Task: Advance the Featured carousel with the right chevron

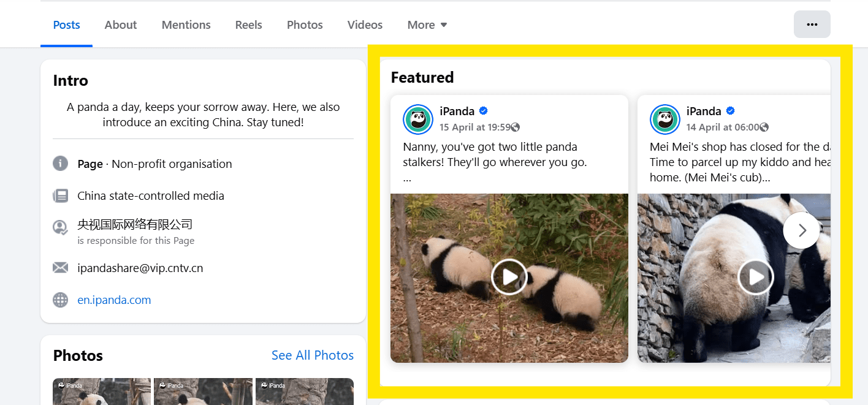Action: coord(801,230)
